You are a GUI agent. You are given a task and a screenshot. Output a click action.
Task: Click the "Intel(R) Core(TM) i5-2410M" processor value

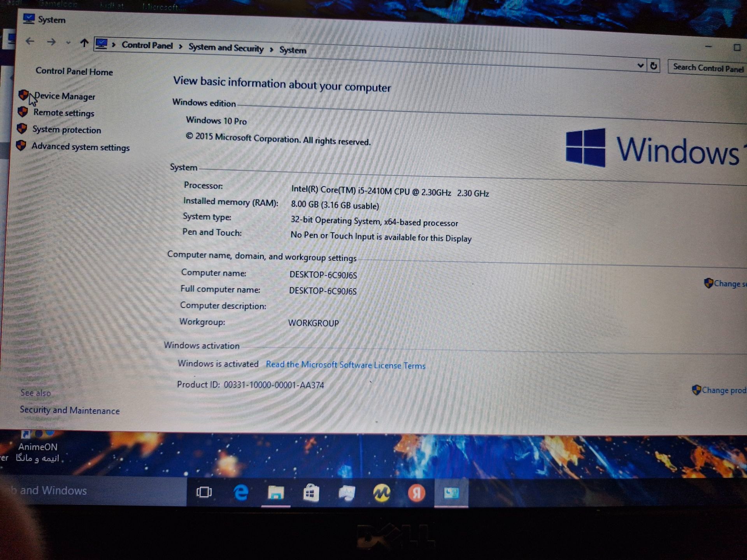pos(390,191)
